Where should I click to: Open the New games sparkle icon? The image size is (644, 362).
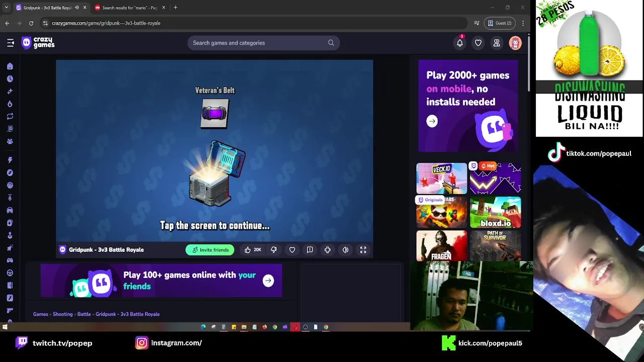point(10,92)
